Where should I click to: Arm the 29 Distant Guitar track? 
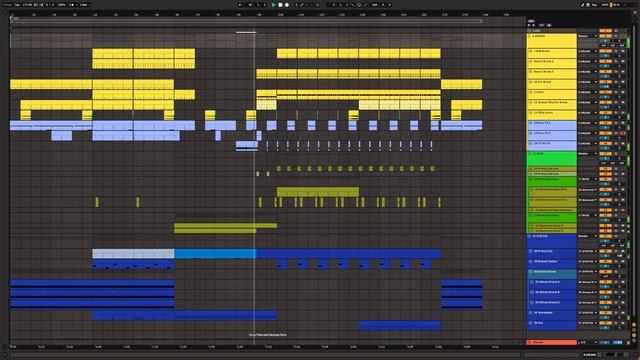[623, 261]
